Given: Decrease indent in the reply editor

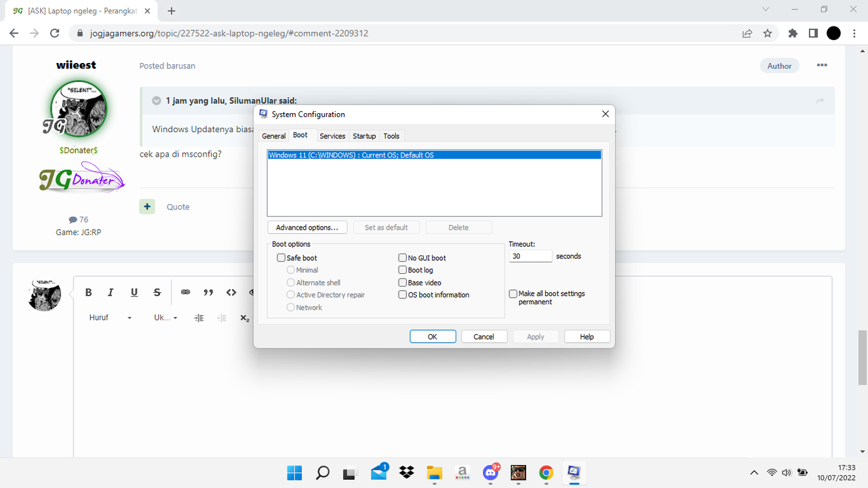Looking at the screenshot, I should point(222,317).
